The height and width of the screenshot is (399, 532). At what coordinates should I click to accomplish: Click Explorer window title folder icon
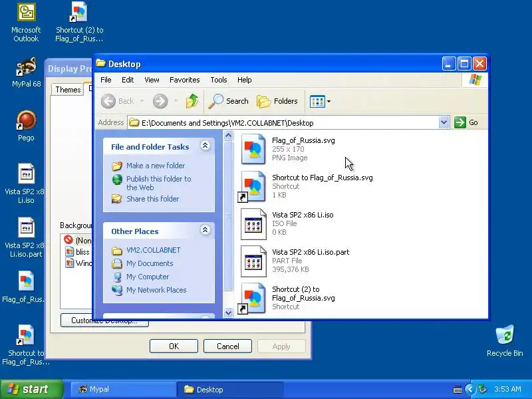point(100,63)
